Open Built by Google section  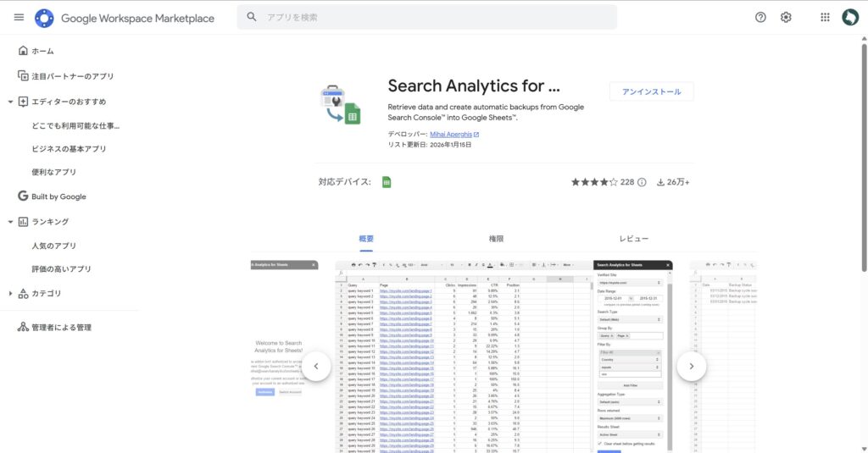[x=58, y=196]
